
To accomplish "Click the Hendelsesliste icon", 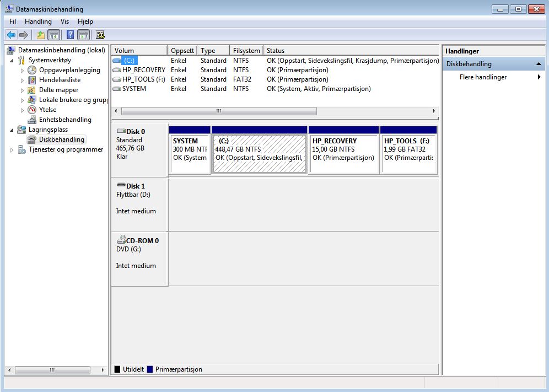I will coord(32,80).
